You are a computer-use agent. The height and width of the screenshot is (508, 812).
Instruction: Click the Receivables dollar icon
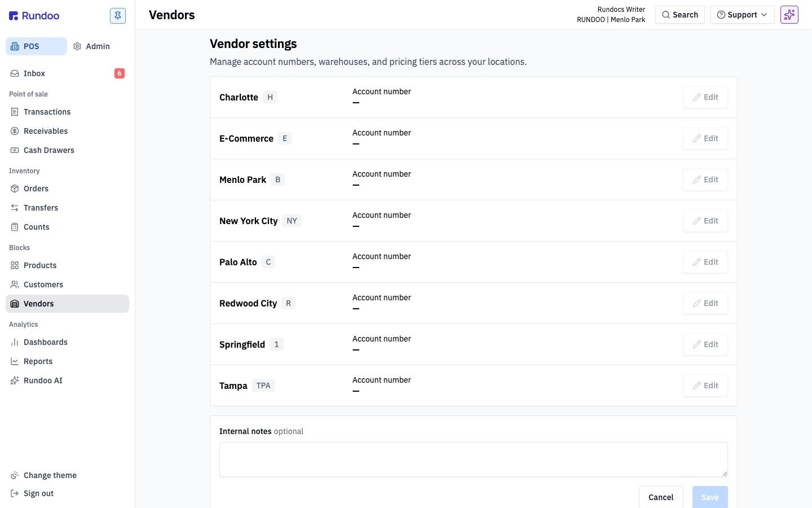[15, 131]
